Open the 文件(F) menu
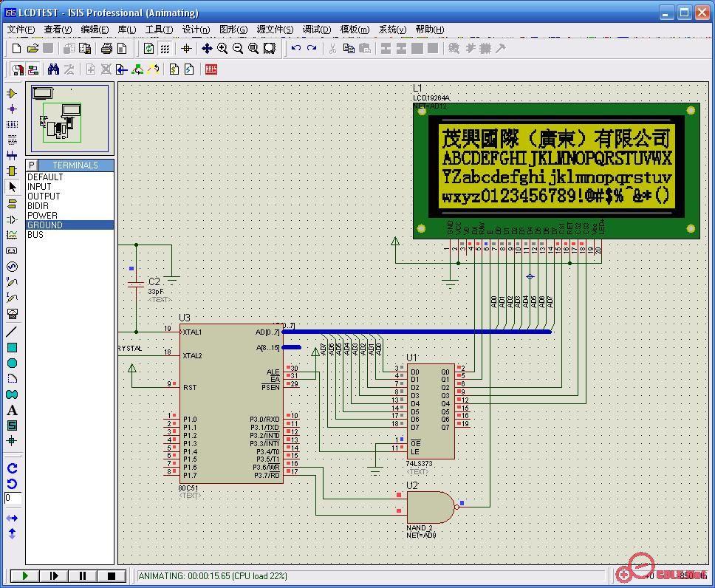Image resolution: width=715 pixels, height=588 pixels. (x=21, y=30)
